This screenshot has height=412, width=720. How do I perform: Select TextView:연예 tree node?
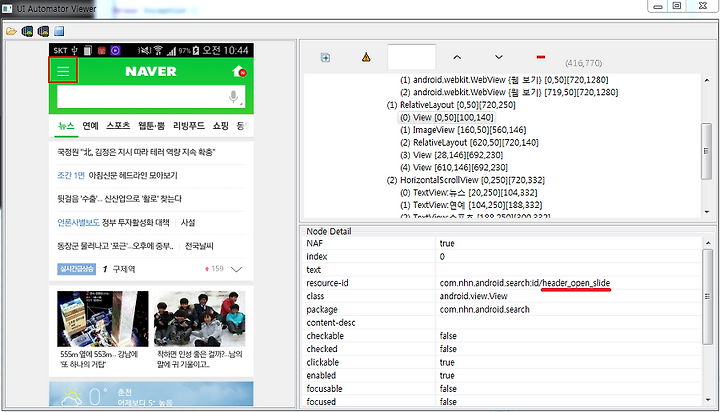(471, 205)
